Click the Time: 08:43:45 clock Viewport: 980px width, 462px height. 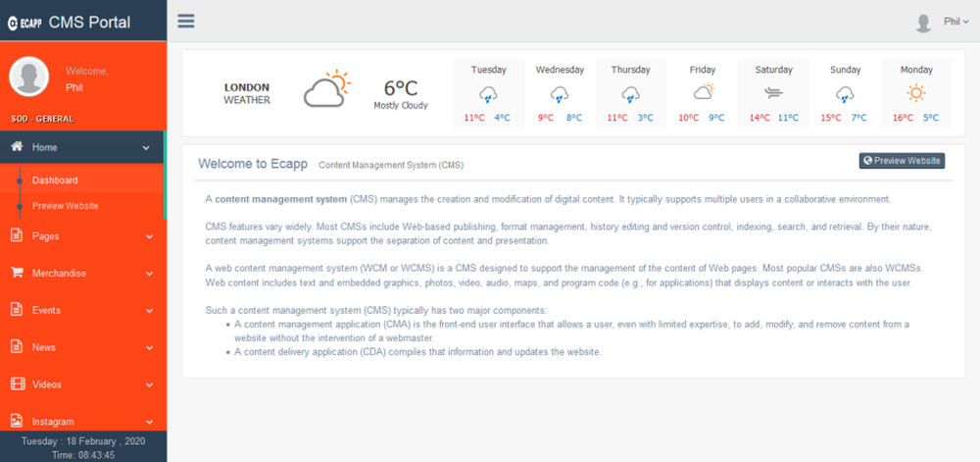tap(83, 455)
